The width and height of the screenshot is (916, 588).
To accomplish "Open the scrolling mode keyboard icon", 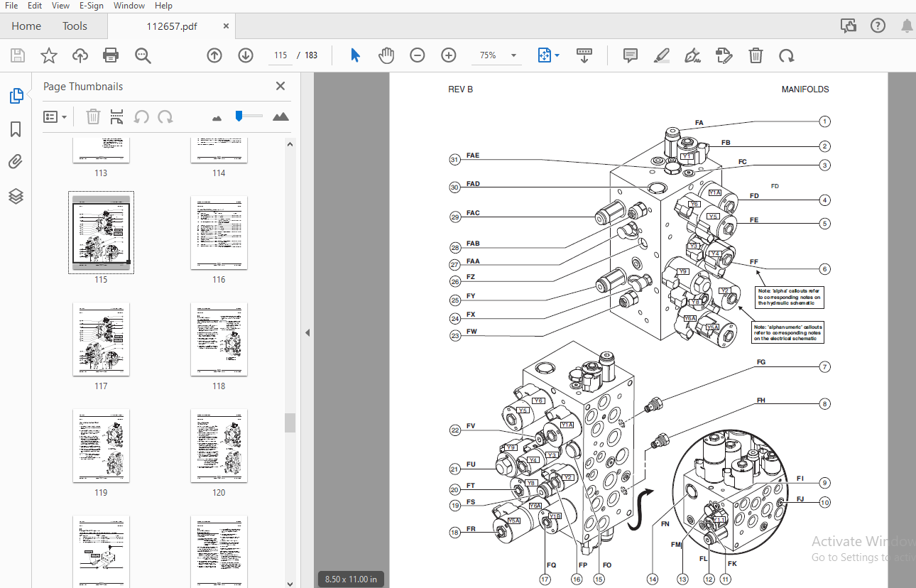I will [x=584, y=55].
